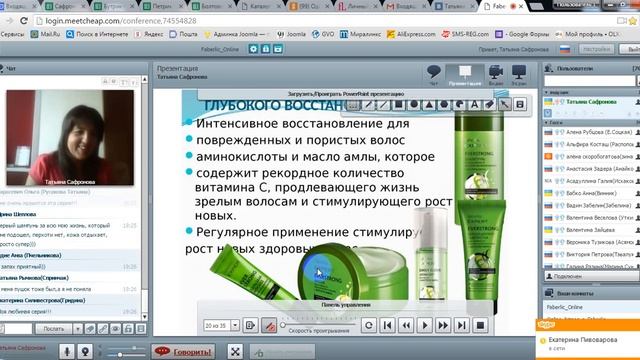The width and height of the screenshot is (640, 360).
Task: Select the pie sector shape tool
Action: coord(459,105)
